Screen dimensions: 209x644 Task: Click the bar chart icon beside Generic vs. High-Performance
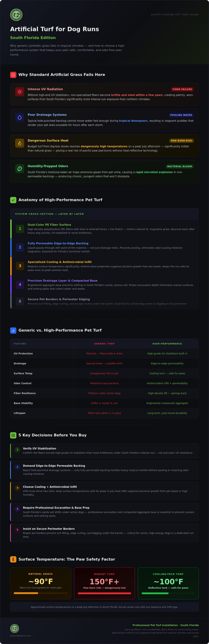click(x=13, y=330)
